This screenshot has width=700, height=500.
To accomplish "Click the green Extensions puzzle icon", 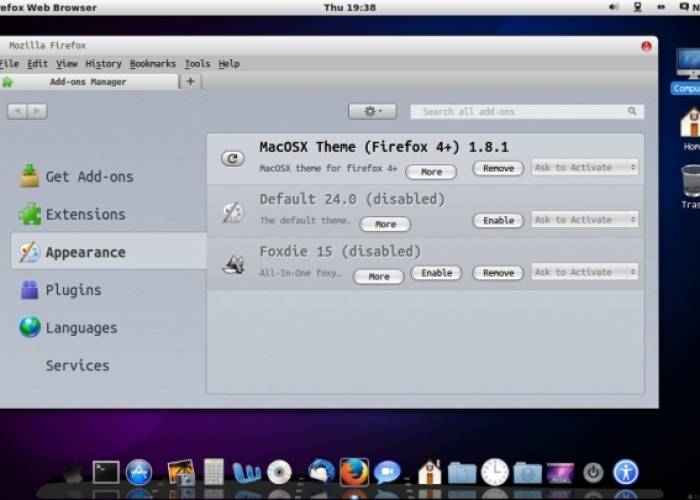I will (x=29, y=214).
